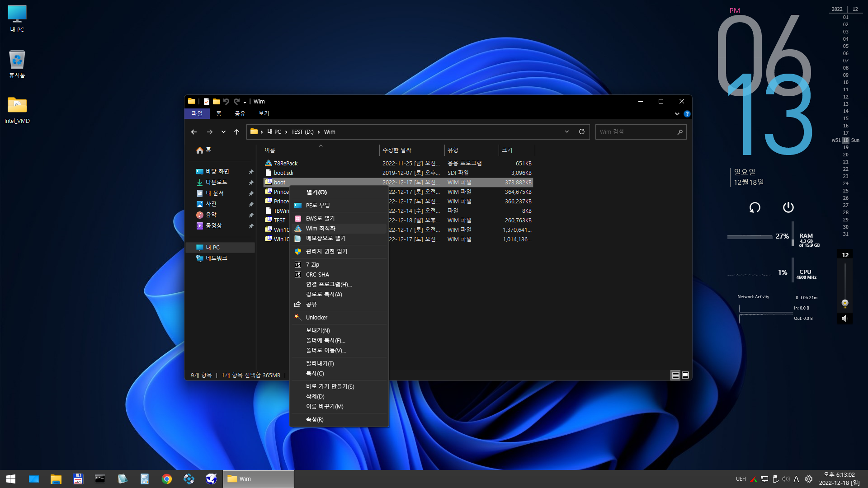
Task: Launch Chrome from the taskbar
Action: 167,479
